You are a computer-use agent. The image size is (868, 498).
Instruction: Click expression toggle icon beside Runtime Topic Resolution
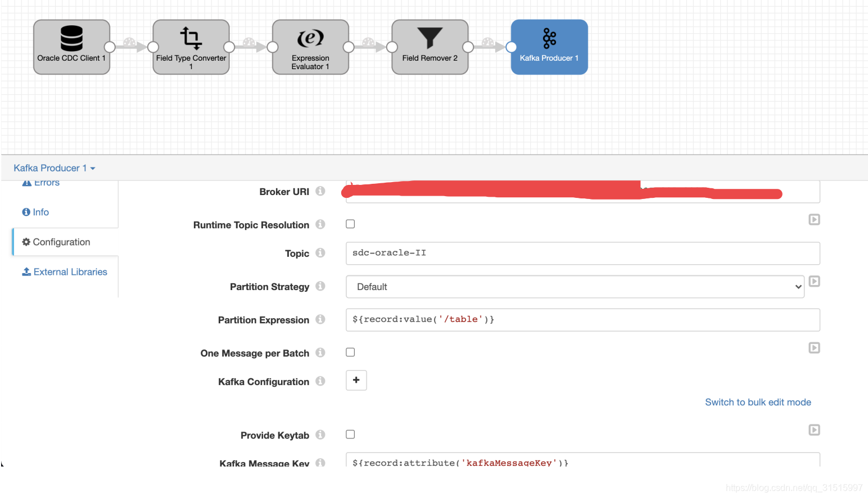tap(814, 220)
